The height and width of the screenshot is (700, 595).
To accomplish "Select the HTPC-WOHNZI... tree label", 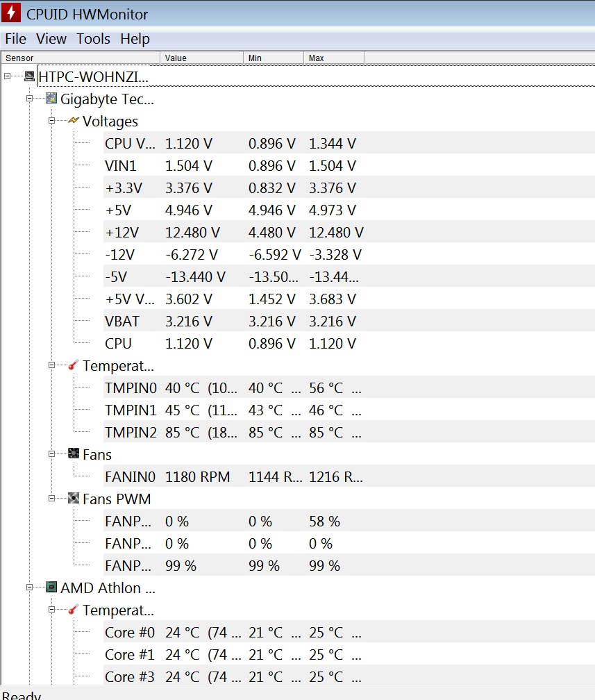I will [93, 77].
